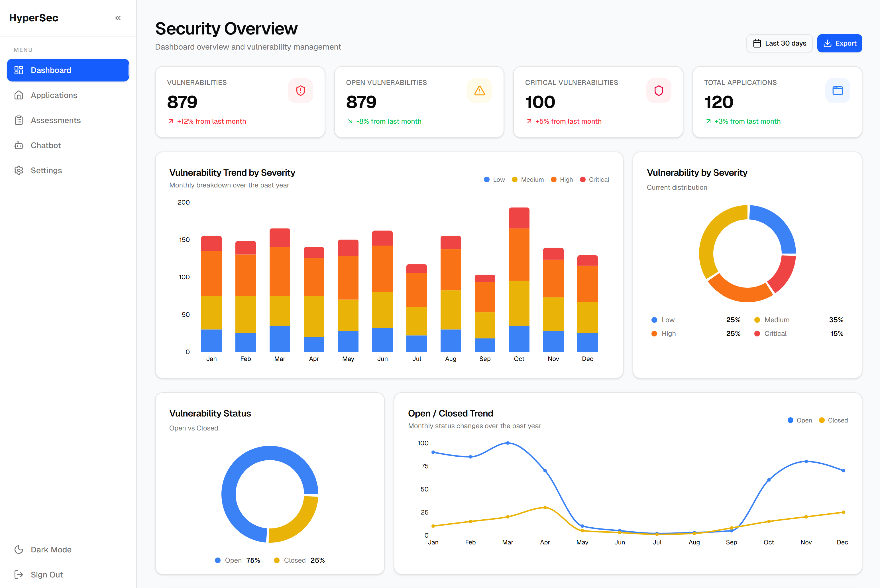Toggle the Closed series in Open/Closed Trend legend

(833, 420)
